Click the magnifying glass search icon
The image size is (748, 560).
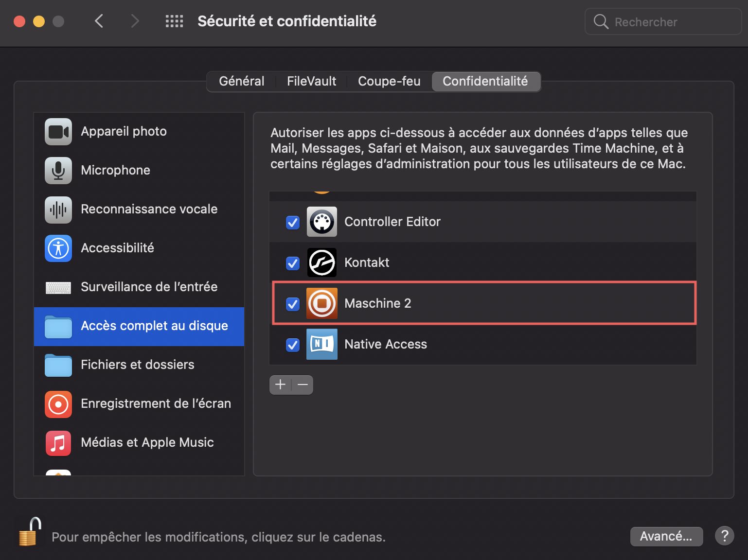point(601,21)
